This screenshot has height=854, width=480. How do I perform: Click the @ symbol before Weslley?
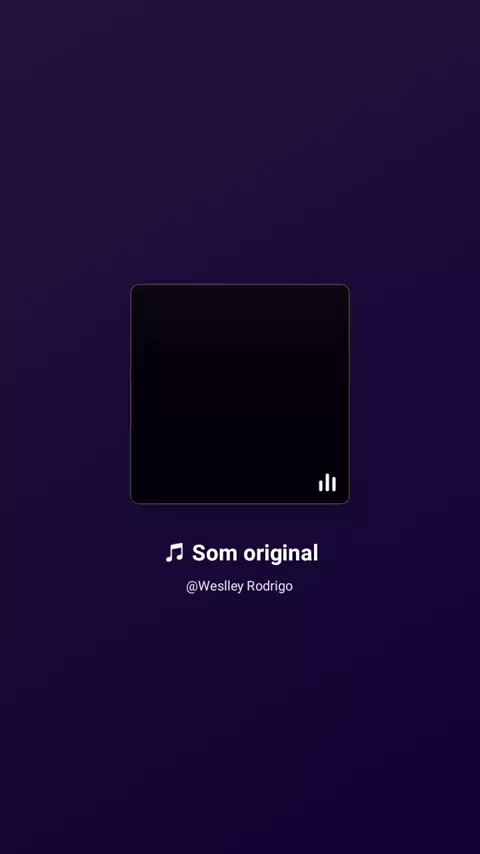click(191, 587)
